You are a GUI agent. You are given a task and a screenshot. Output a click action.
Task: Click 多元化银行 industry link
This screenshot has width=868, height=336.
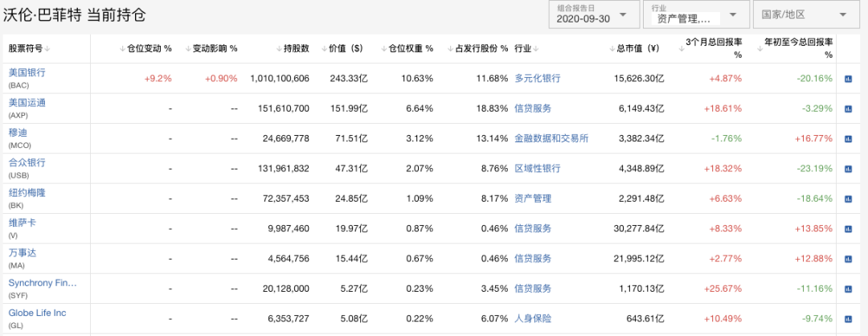538,79
